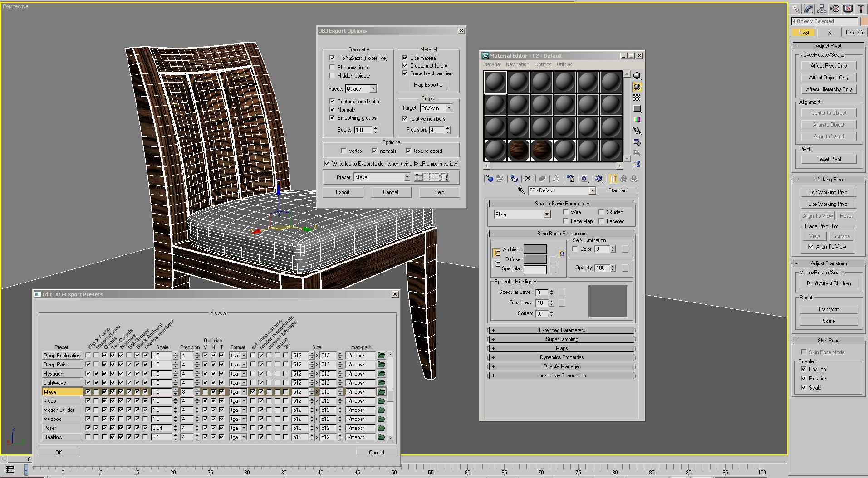The image size is (868, 478).
Task: Open the Utilities menu in Material Editor
Action: (x=564, y=64)
